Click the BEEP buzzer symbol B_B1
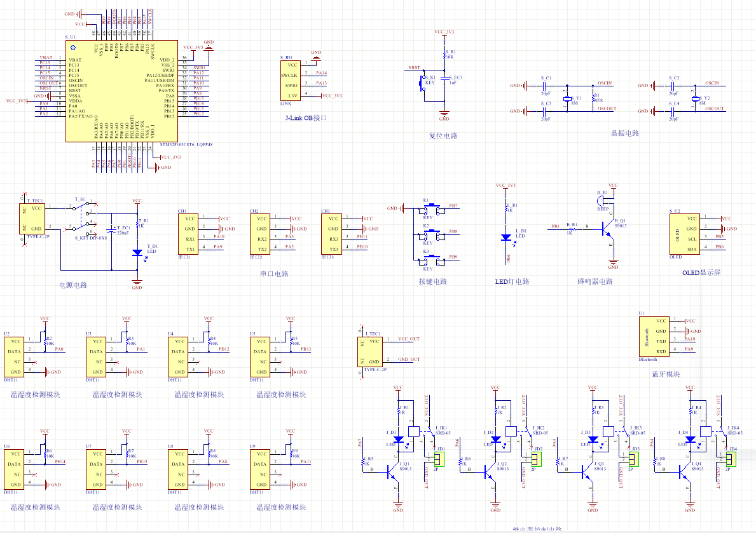The height and width of the screenshot is (533, 756). 602,199
